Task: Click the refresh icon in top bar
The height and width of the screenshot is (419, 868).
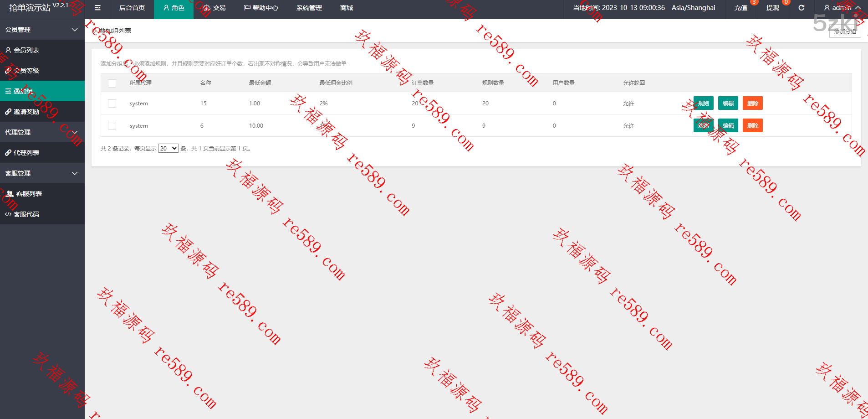Action: [802, 8]
